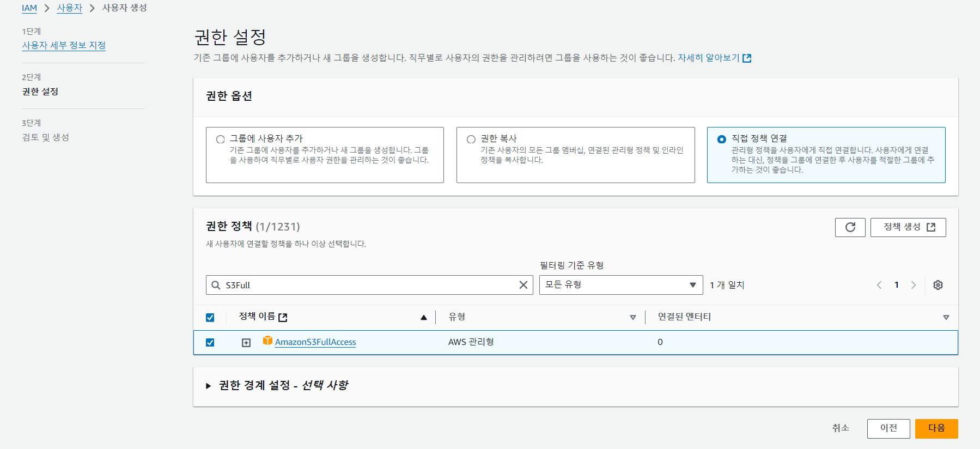Select 직접 정책 연결 radio option
The width and height of the screenshot is (980, 449).
[x=722, y=139]
